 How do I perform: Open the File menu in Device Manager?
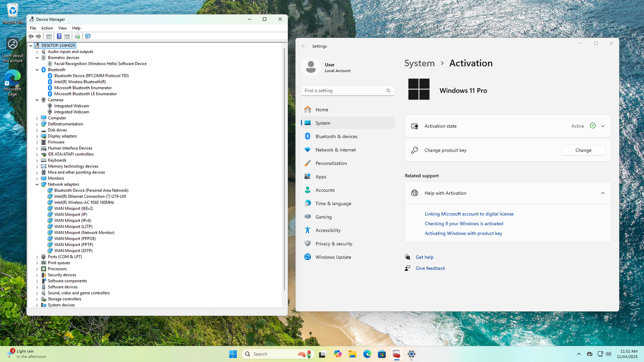33,28
